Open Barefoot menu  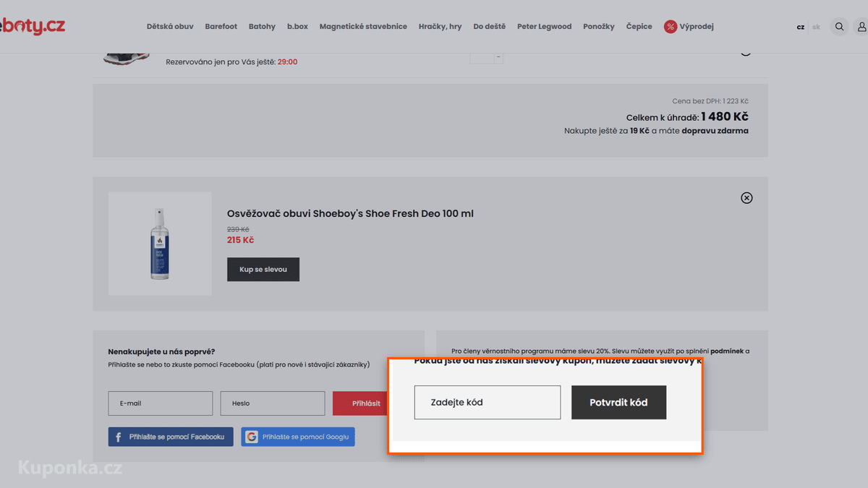221,27
